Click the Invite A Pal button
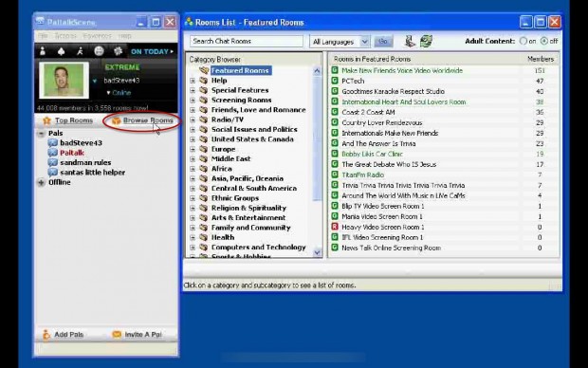Screen dimensions: 588x368 [138, 334]
